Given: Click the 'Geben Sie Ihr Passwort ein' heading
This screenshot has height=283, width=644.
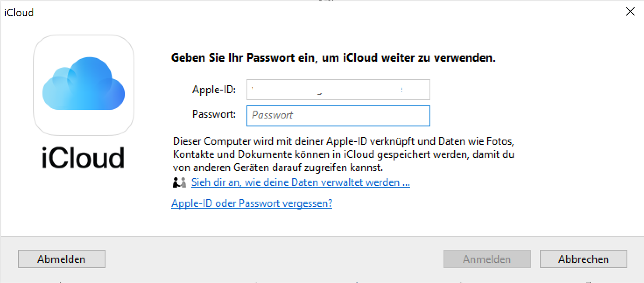Looking at the screenshot, I should (333, 58).
